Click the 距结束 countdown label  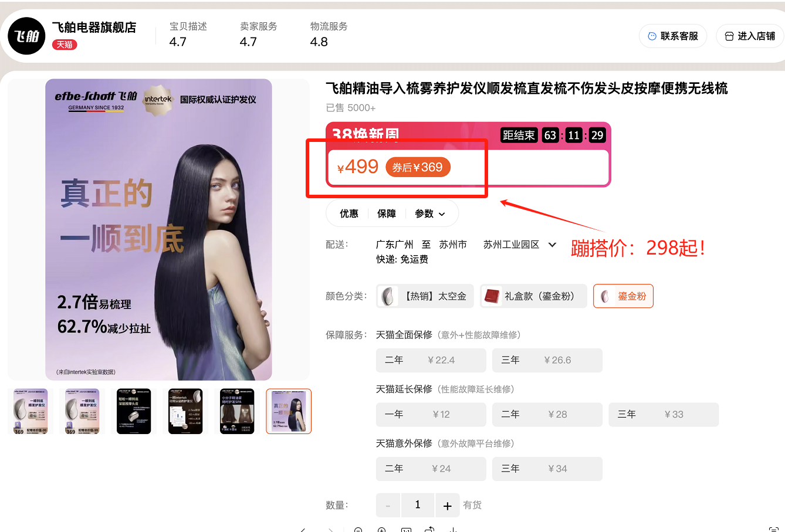[519, 135]
